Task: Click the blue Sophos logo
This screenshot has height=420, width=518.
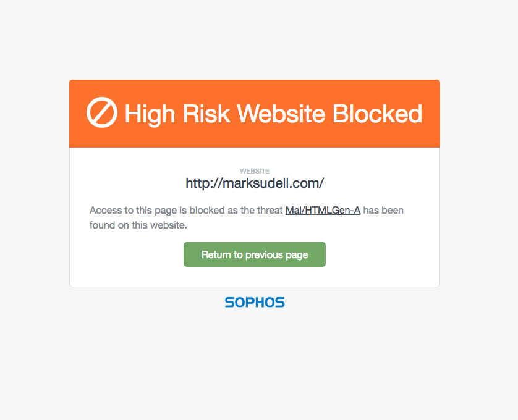Action: [x=255, y=302]
